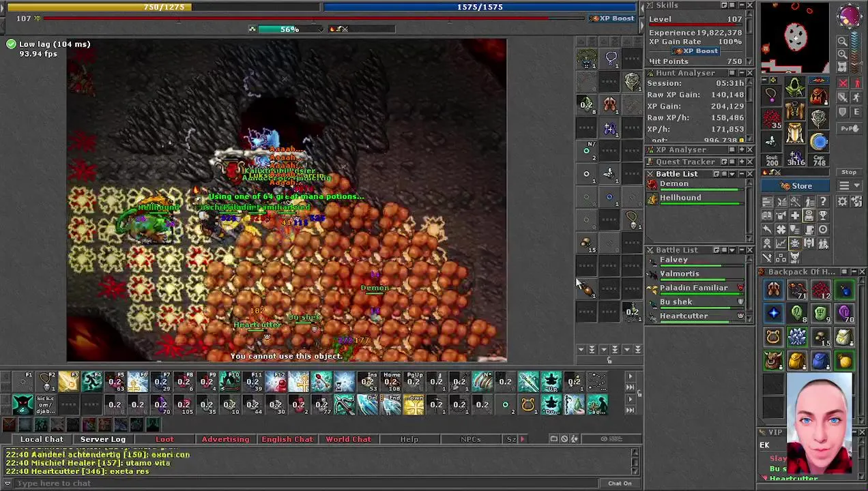Toggle the shield secure mode button
The width and height of the screenshot is (868, 491).
843,111
